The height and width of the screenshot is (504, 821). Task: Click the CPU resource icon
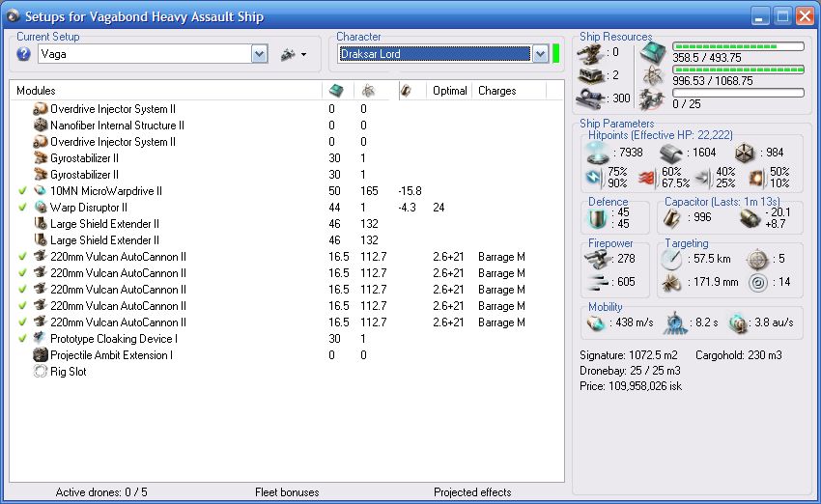click(x=653, y=52)
